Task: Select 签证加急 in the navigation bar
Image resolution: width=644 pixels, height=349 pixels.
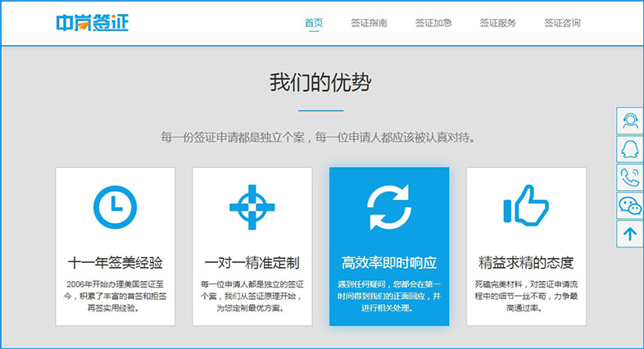Action: [x=433, y=23]
